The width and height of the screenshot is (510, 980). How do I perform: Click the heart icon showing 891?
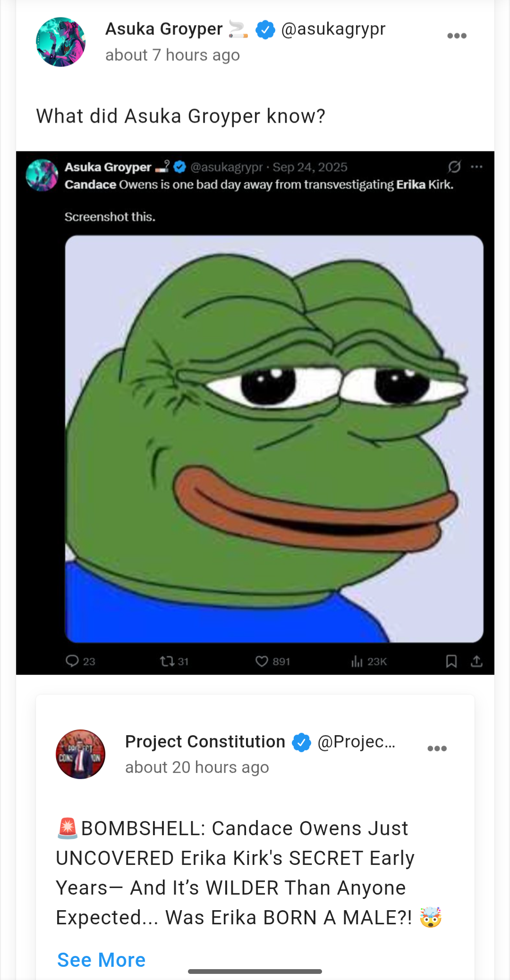262,662
